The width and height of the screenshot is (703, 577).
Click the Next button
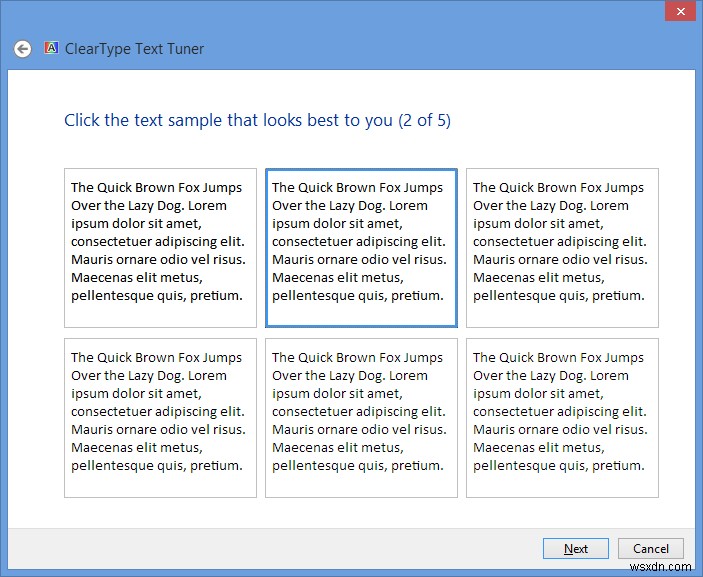(x=576, y=548)
